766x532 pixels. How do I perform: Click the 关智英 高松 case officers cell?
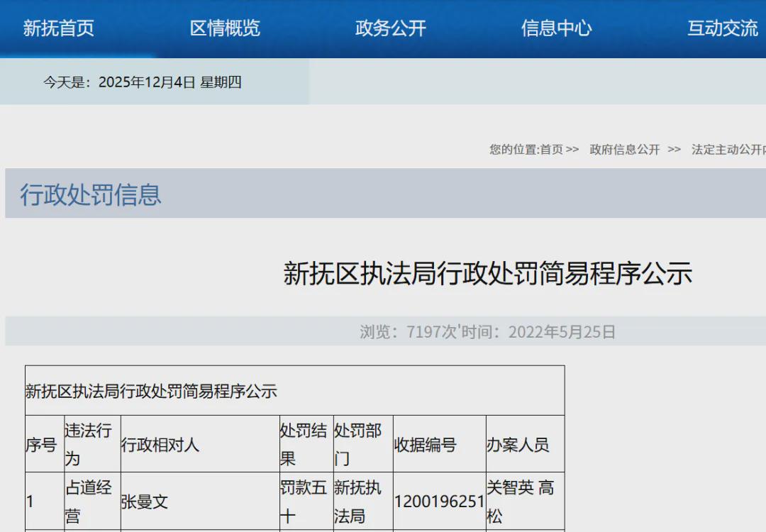coord(520,502)
